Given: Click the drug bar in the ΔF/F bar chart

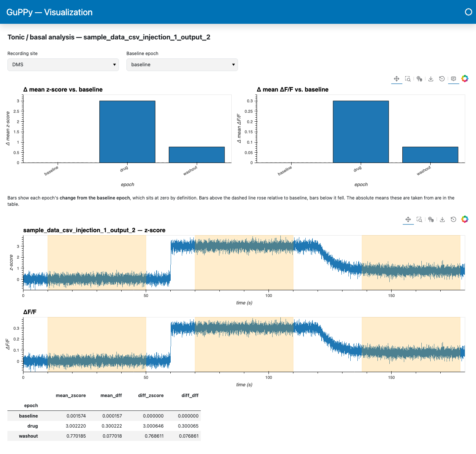Looking at the screenshot, I should coord(361,132).
